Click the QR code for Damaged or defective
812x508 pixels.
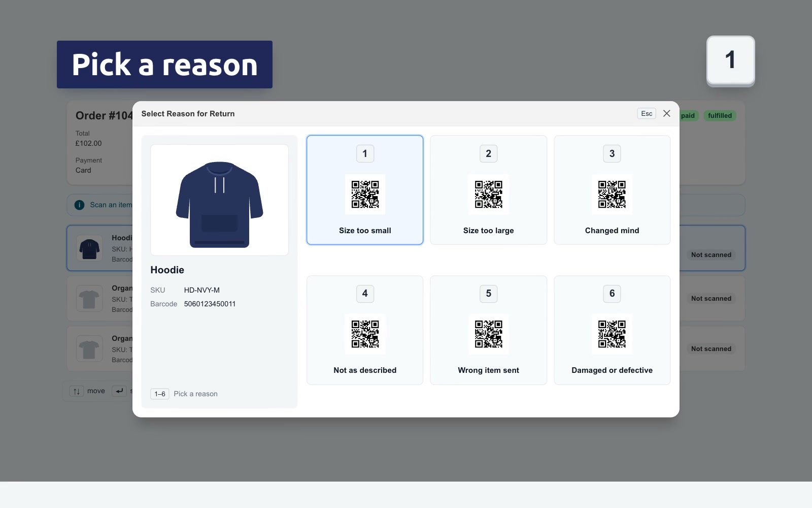(612, 334)
